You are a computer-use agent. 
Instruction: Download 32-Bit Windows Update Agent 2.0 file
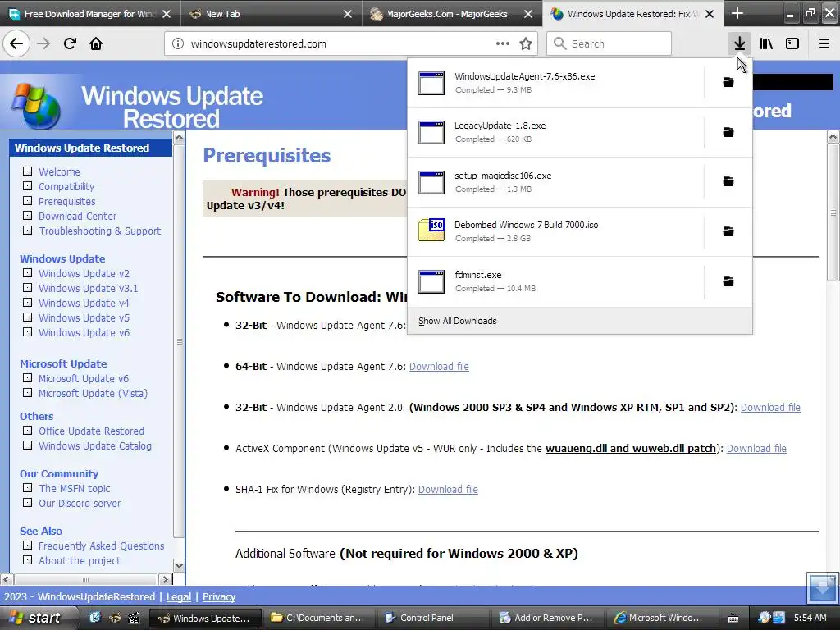(x=770, y=407)
